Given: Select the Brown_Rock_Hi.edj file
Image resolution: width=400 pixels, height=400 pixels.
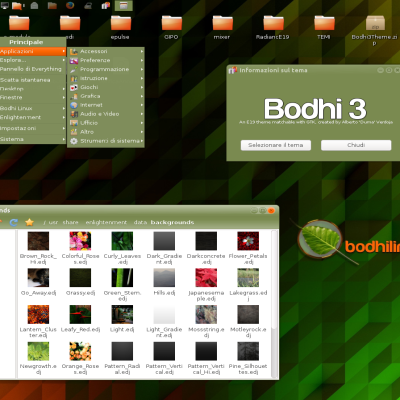Looking at the screenshot, I should tap(38, 248).
